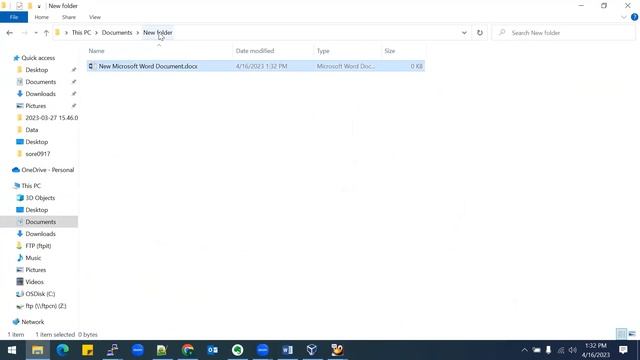The height and width of the screenshot is (360, 640).
Task: Click properties icon in title bar toolbar
Action: [19, 6]
